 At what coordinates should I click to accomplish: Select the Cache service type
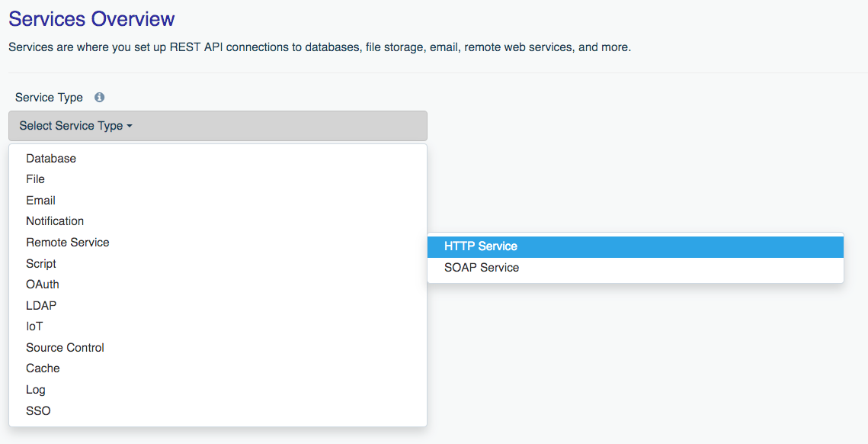tap(43, 368)
